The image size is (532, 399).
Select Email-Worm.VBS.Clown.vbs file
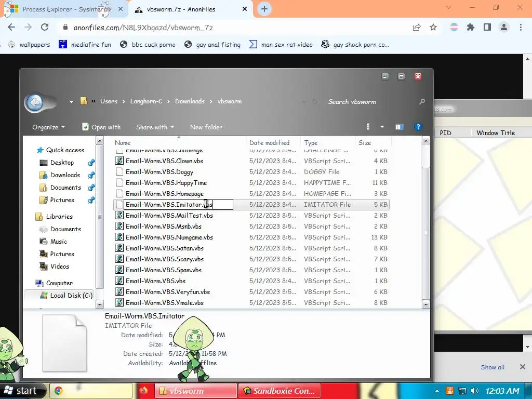point(251,161)
